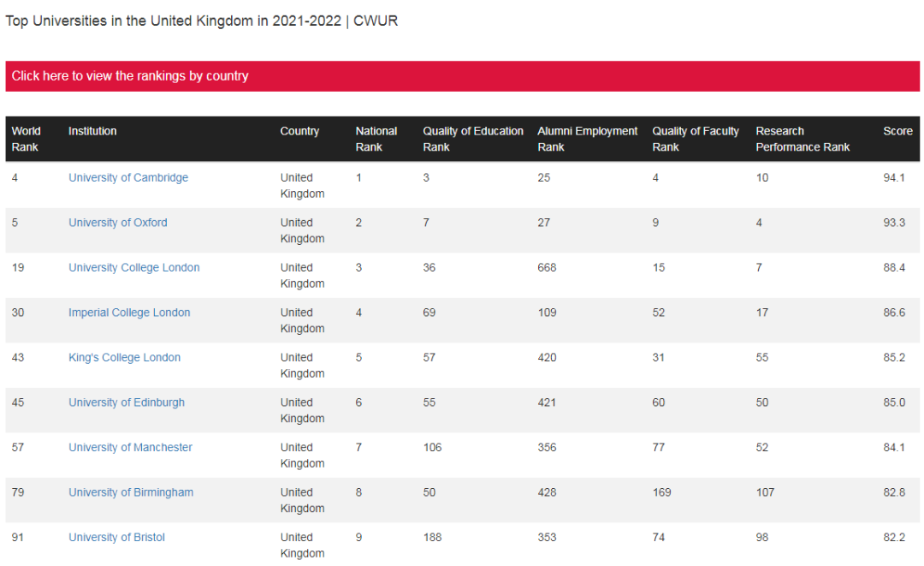Select world rank 57 cell

[x=18, y=447]
